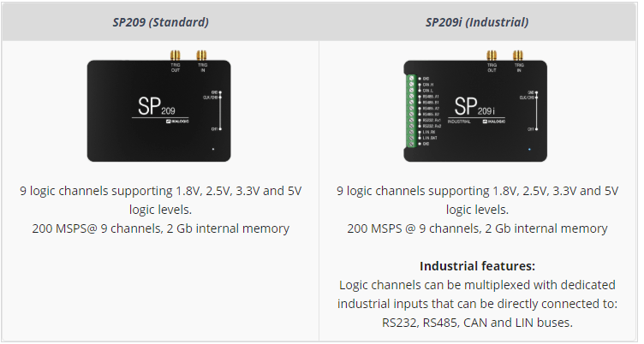Click the INDUSTRIAL label on SP209i device
644x344 pixels.
(x=459, y=122)
